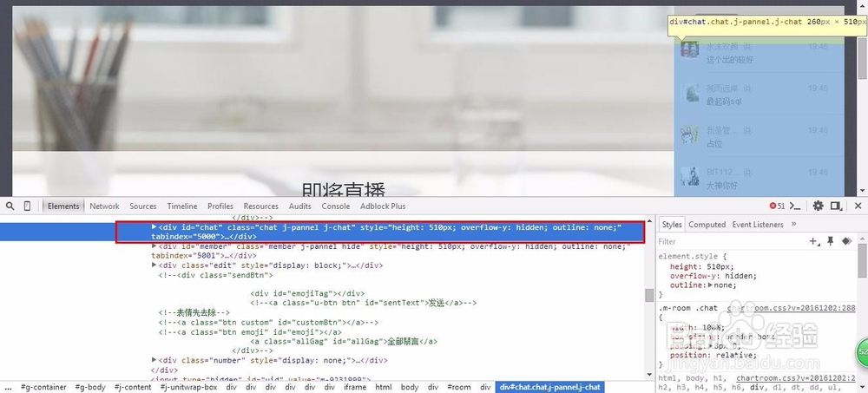This screenshot has height=393, width=868.
Task: Select the div id="emojiTag" line
Action: pyautogui.click(x=307, y=293)
